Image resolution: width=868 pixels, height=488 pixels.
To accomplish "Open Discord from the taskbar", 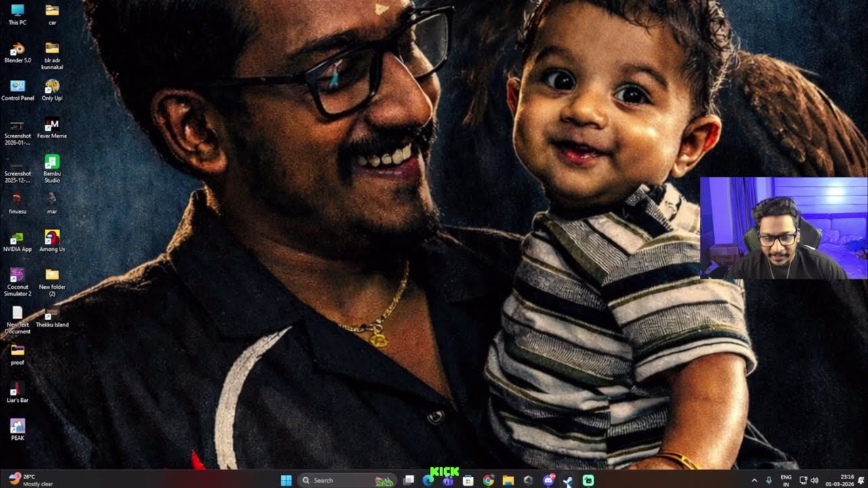I will (549, 481).
